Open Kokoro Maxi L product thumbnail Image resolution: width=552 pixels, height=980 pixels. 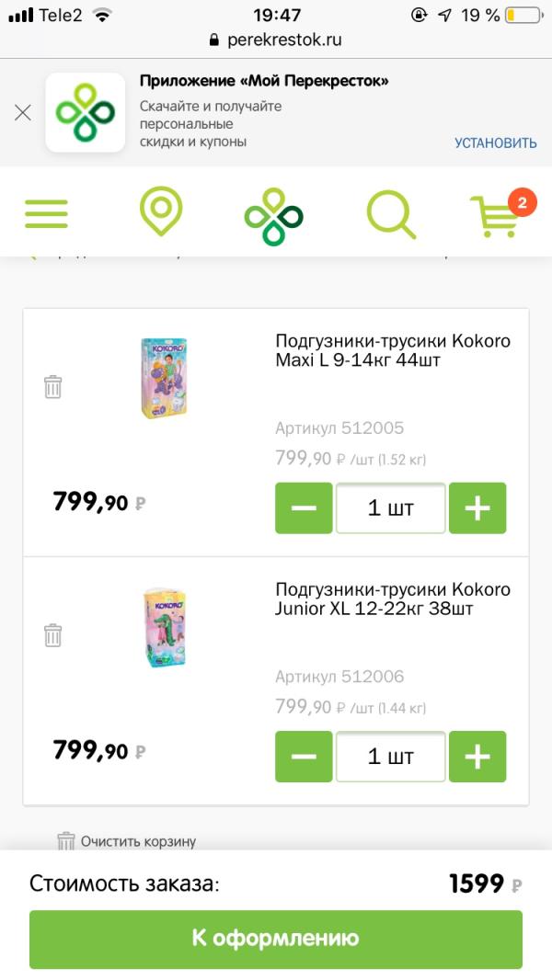point(164,378)
